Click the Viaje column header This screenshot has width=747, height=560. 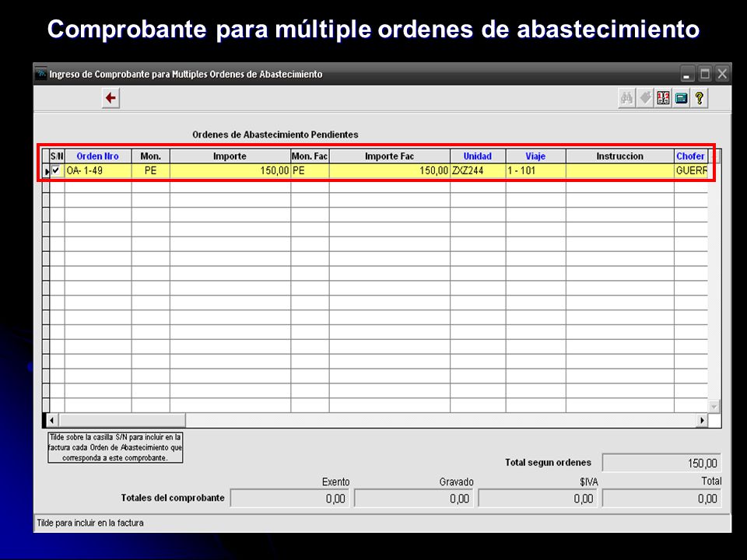coord(535,156)
